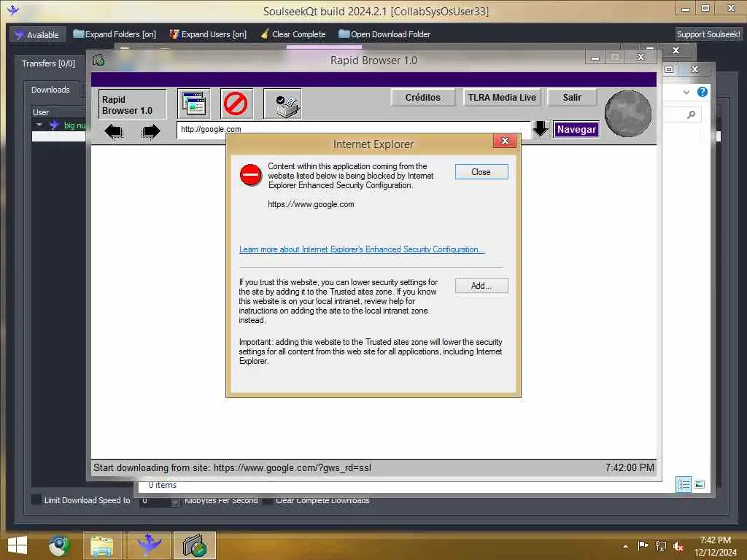Switch to the Transfers [0/0] tab
This screenshot has width=747, height=560.
[x=48, y=63]
